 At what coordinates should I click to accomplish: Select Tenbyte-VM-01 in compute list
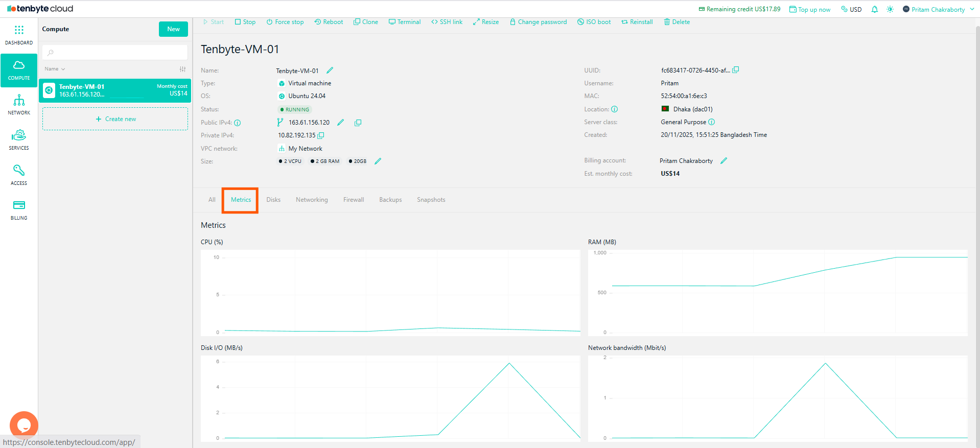pyautogui.click(x=115, y=90)
